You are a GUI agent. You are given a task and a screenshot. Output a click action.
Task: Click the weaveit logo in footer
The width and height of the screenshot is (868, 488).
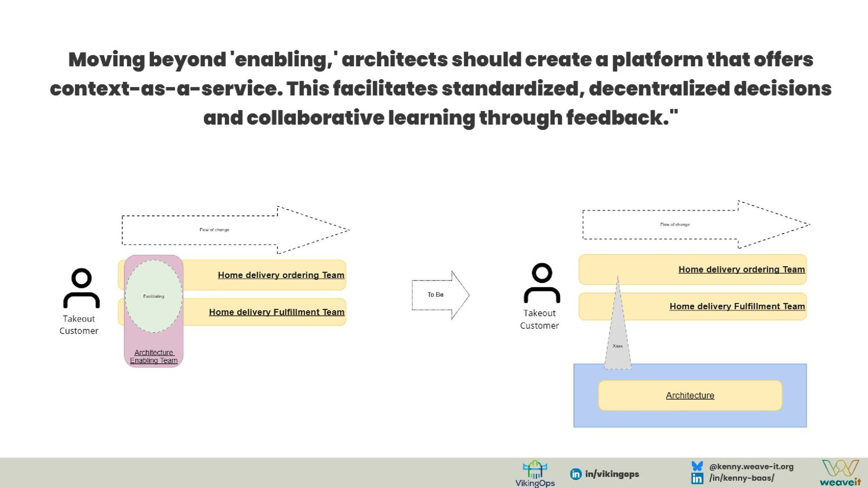click(x=840, y=473)
